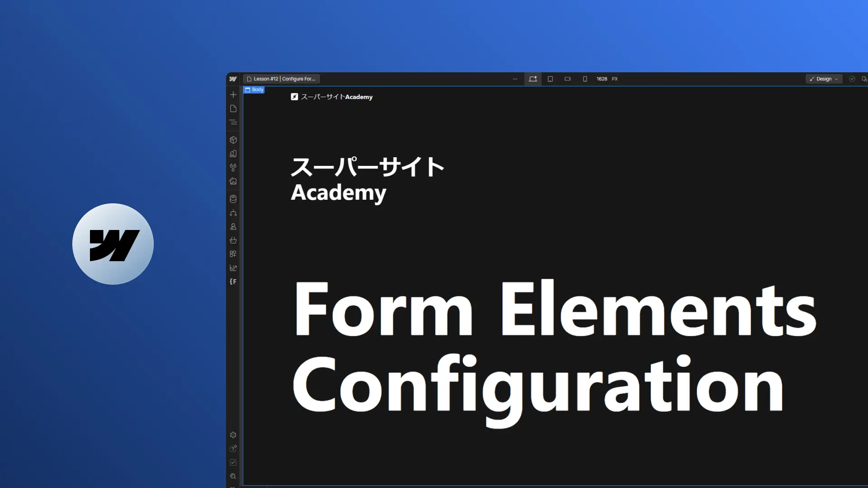Open the CMS database panel
868x488 pixels.
point(233,199)
